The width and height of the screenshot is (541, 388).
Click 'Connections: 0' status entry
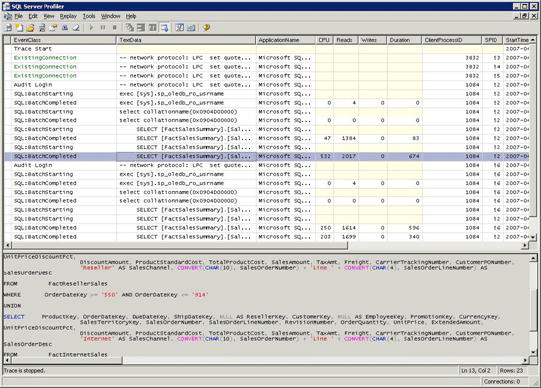pos(502,381)
